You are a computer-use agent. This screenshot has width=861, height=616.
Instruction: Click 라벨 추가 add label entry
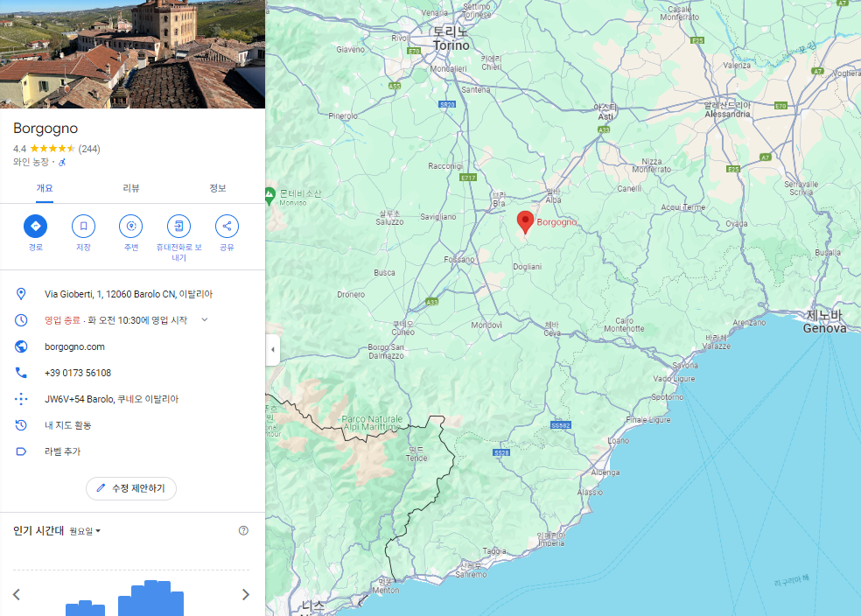132,451
